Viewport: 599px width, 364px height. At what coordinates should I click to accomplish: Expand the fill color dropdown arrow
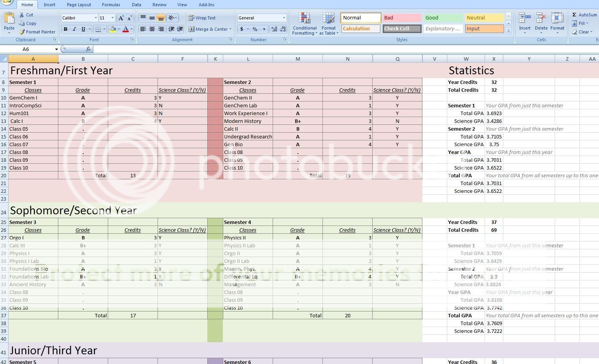[118, 29]
